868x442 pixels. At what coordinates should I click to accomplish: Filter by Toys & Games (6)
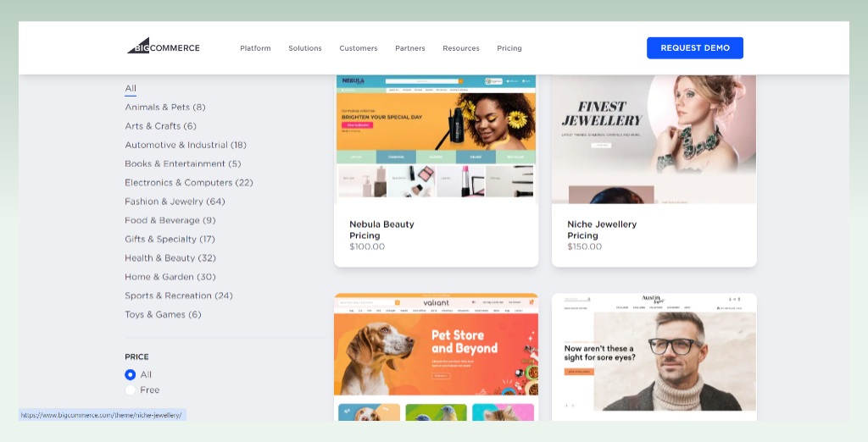(163, 314)
